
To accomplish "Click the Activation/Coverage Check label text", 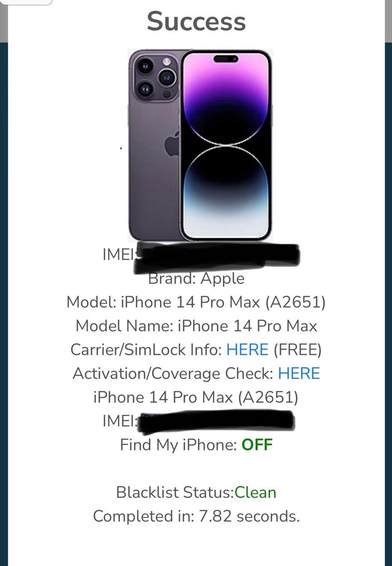I will coord(173,373).
